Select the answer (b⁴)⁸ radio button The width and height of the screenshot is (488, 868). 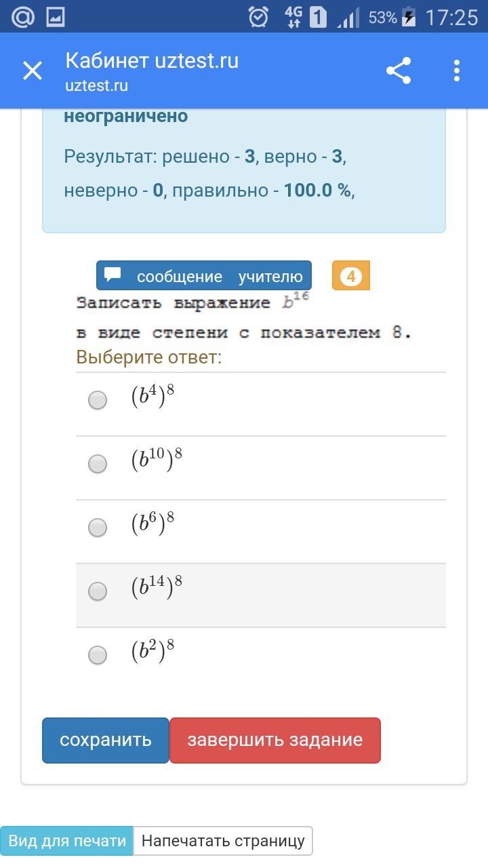click(x=98, y=400)
